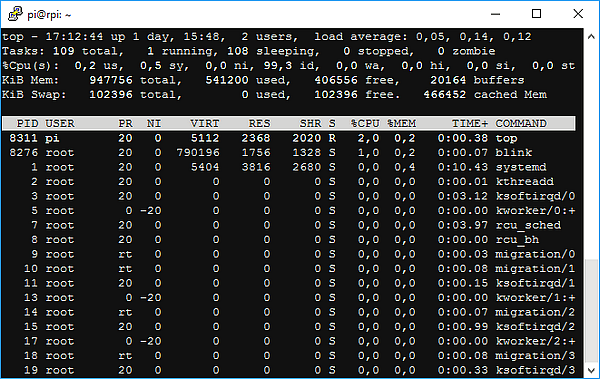Screen dimensions: 600x379
Task: Click the top process command name
Action: click(x=507, y=138)
